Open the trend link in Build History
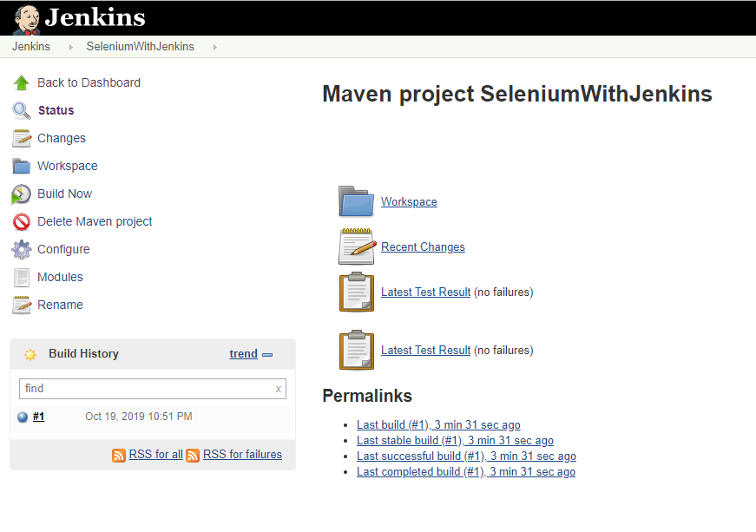 point(244,354)
